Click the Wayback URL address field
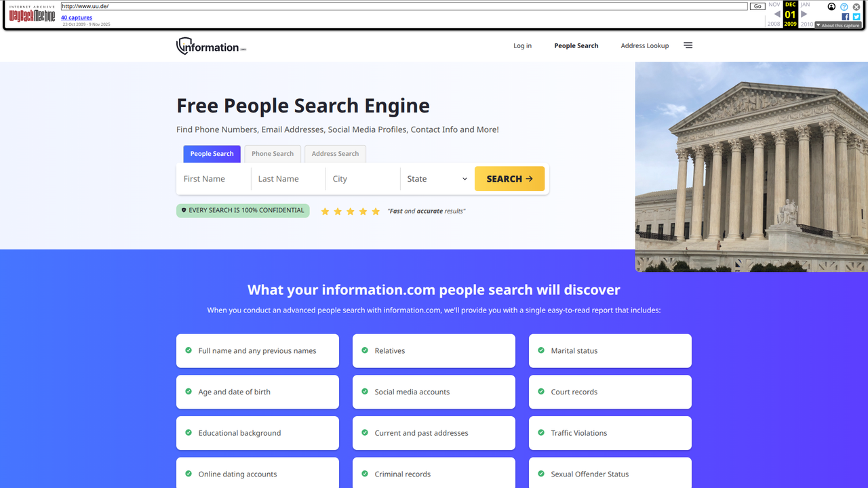The height and width of the screenshot is (488, 868). [x=404, y=6]
